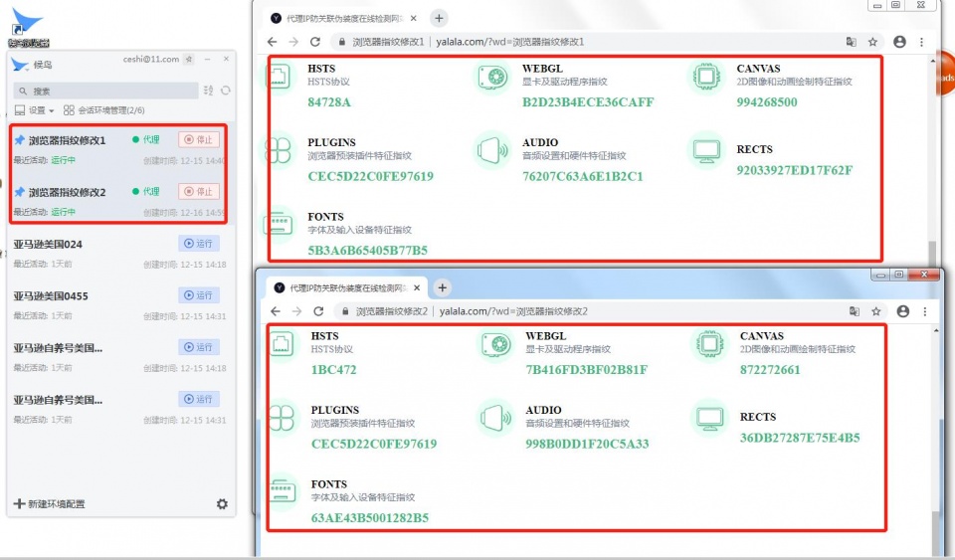Click the gear icon at panel bottom
This screenshot has height=560, width=955.
(222, 504)
